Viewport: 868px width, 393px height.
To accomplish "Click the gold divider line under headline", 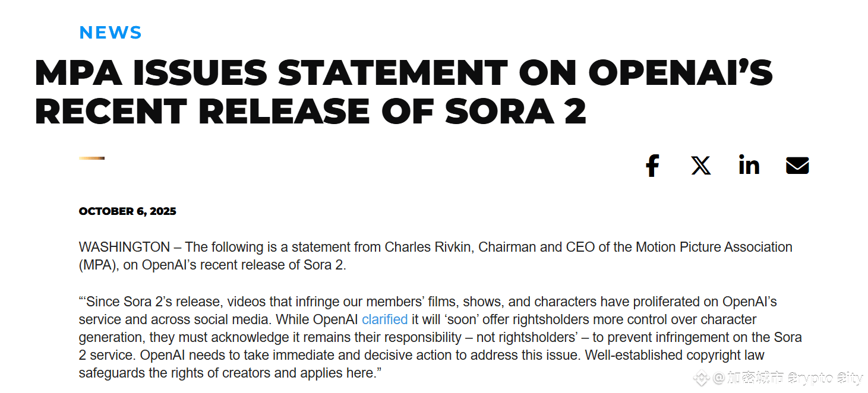I will point(91,158).
